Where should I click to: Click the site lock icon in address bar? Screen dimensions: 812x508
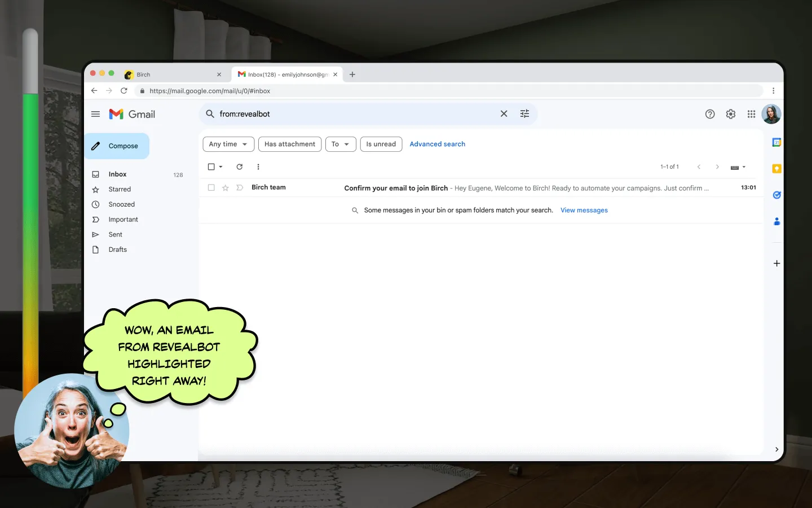[143, 91]
